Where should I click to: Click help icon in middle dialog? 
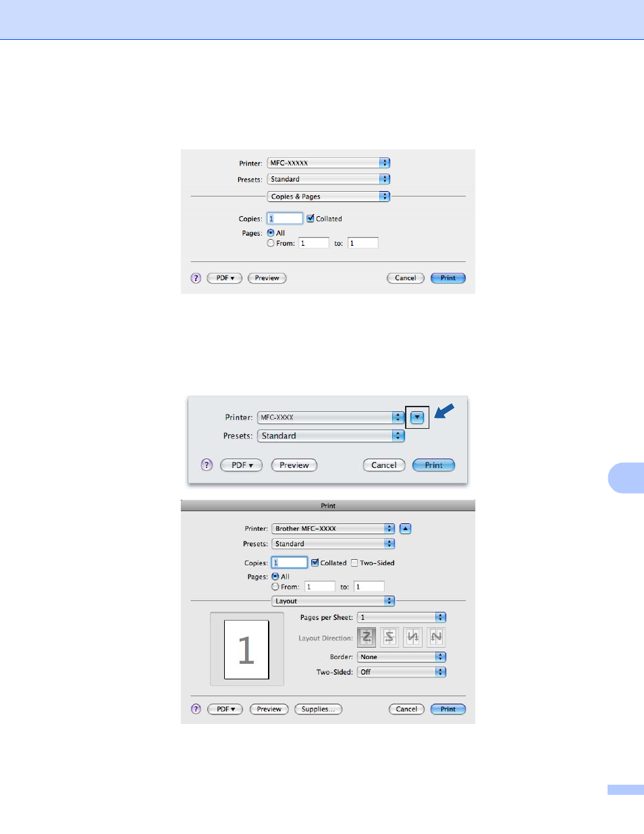point(207,465)
